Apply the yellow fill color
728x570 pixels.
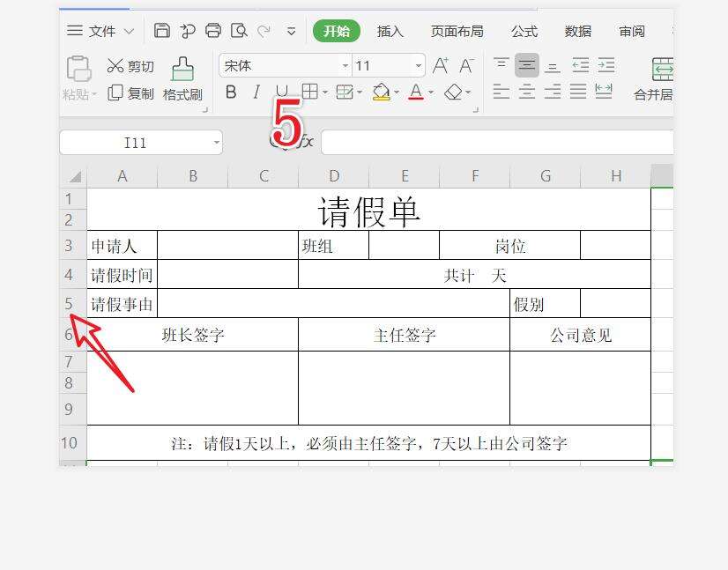(381, 92)
